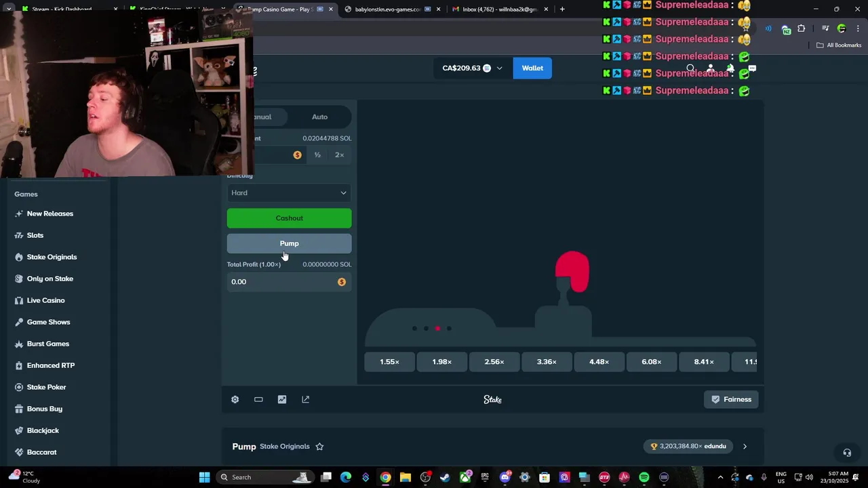Open live support headset icon
Screen dimensions: 868x488
click(x=847, y=453)
